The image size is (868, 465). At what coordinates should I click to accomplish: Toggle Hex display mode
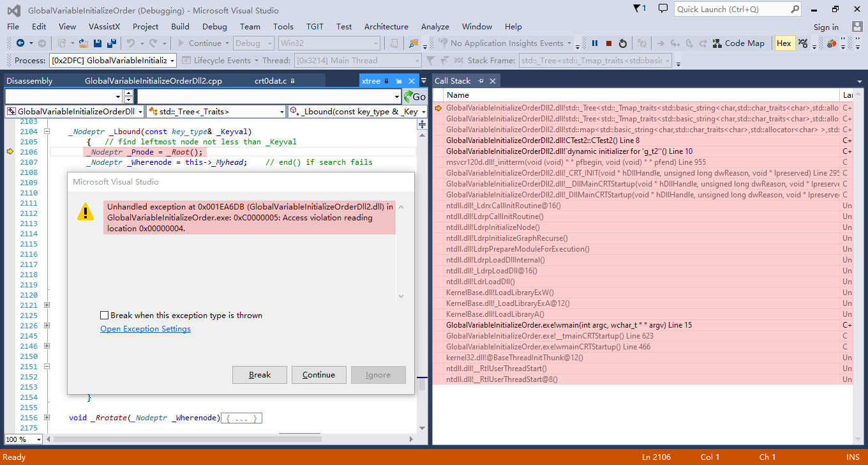(784, 43)
